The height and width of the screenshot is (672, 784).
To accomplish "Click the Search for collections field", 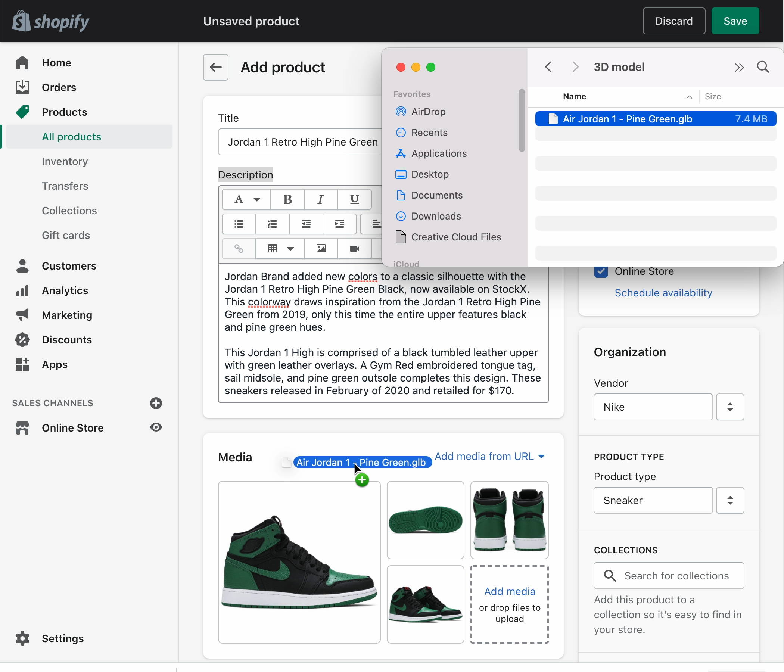I will tap(669, 576).
